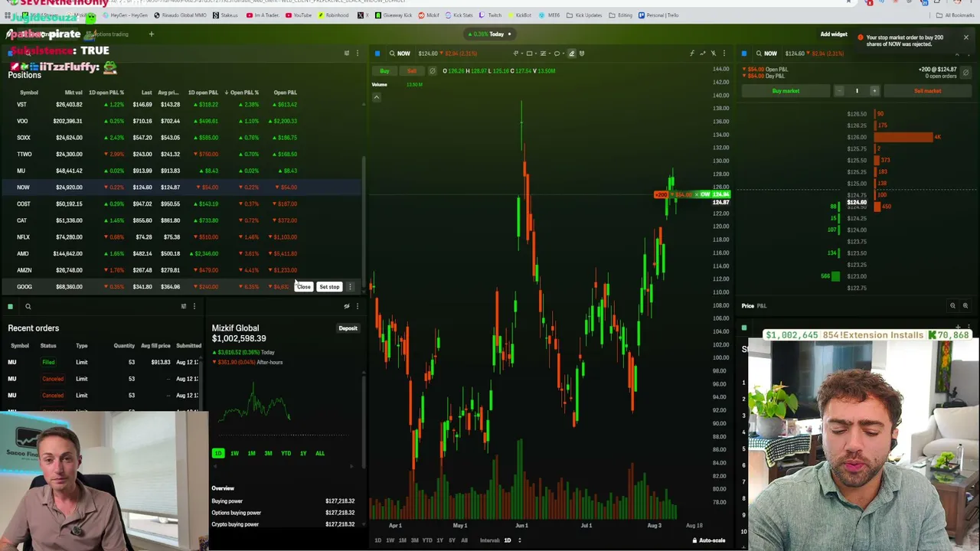980x551 pixels.
Task: Open Recent orders filter icon
Action: [184, 307]
